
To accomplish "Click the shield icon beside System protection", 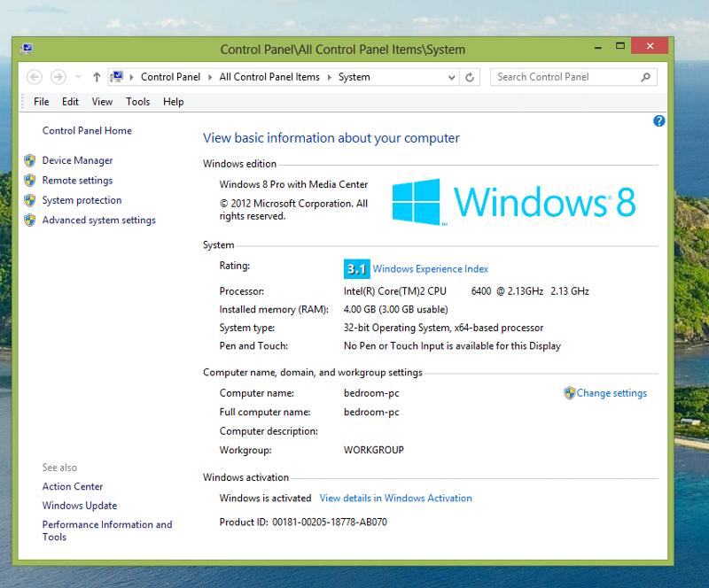I will pyautogui.click(x=30, y=200).
